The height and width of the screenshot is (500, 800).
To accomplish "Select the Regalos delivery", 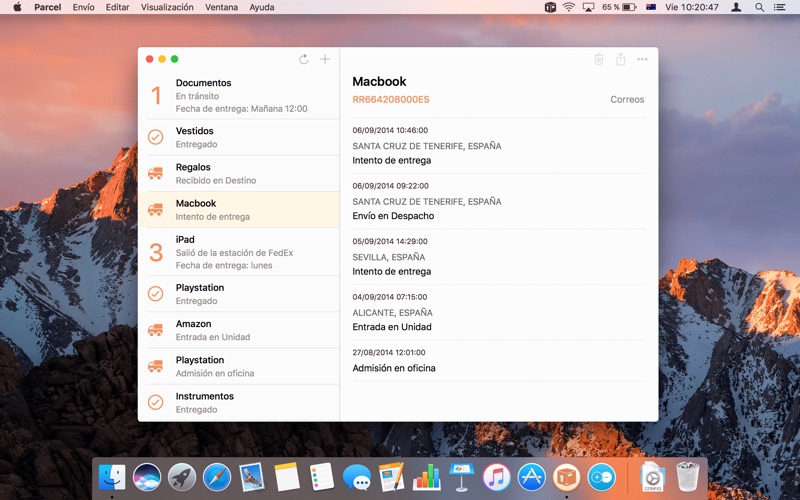I will [239, 173].
